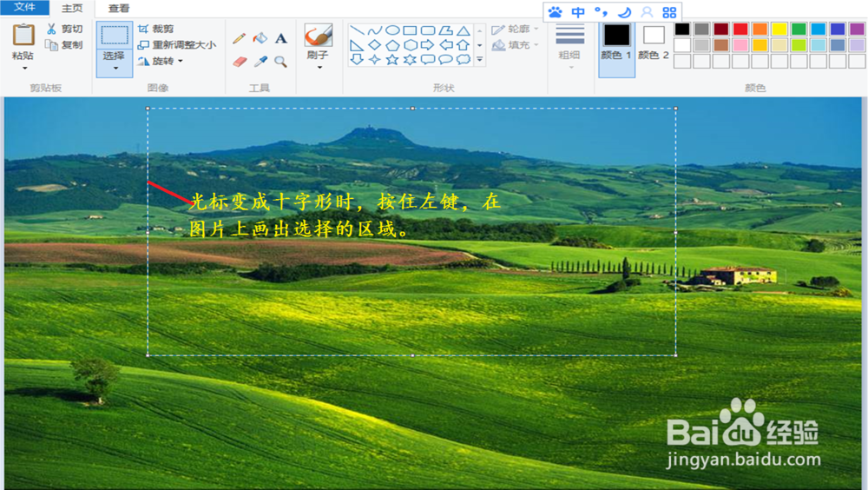Pick the purple color swatch
868x490 pixels.
pyautogui.click(x=857, y=29)
